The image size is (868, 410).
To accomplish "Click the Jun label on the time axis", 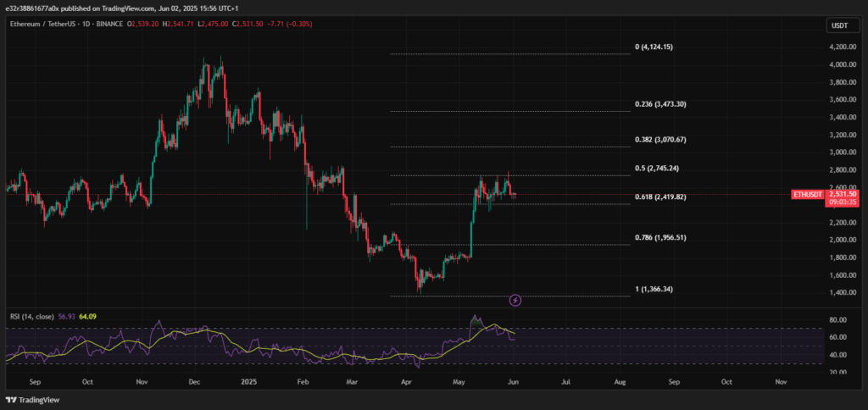I will click(x=514, y=382).
